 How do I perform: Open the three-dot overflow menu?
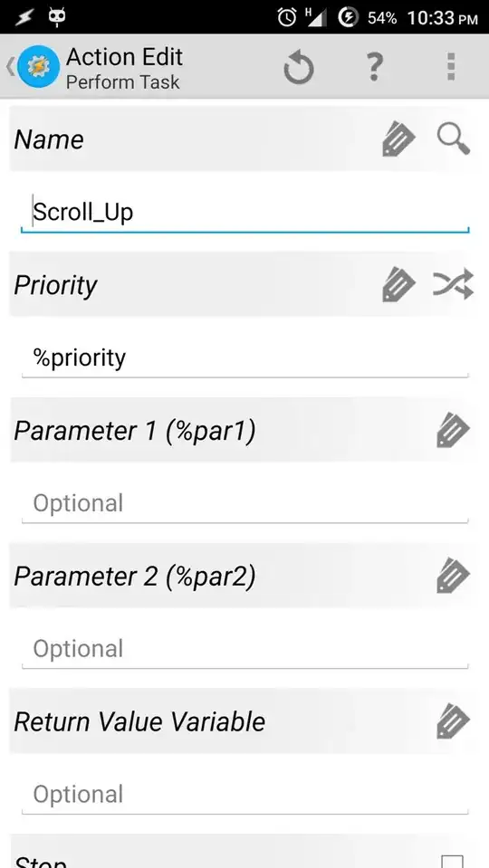[x=451, y=67]
